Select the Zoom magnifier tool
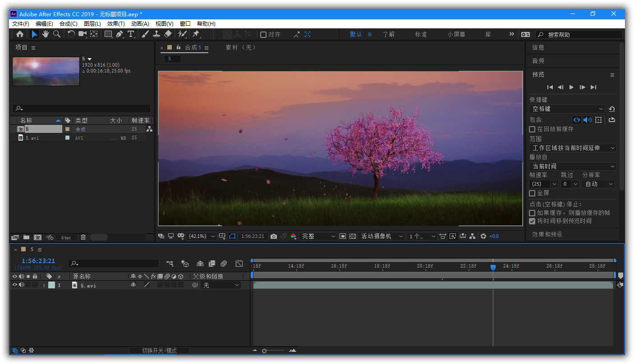The width and height of the screenshot is (634, 364). click(57, 34)
